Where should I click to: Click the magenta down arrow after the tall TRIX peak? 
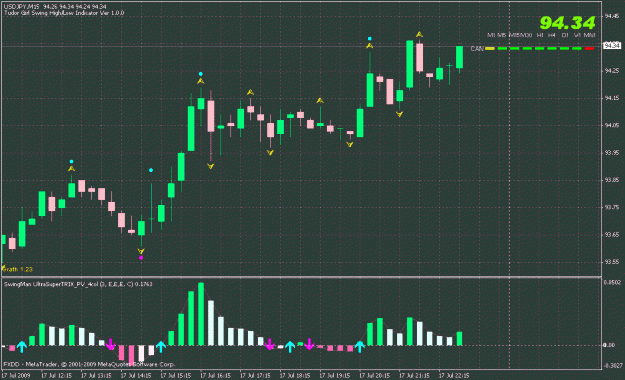pyautogui.click(x=270, y=345)
